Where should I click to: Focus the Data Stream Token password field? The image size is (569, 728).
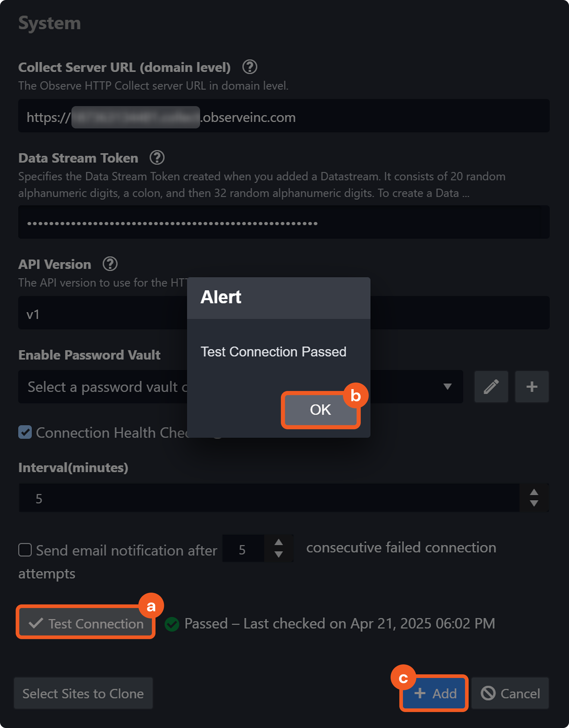click(400, 223)
